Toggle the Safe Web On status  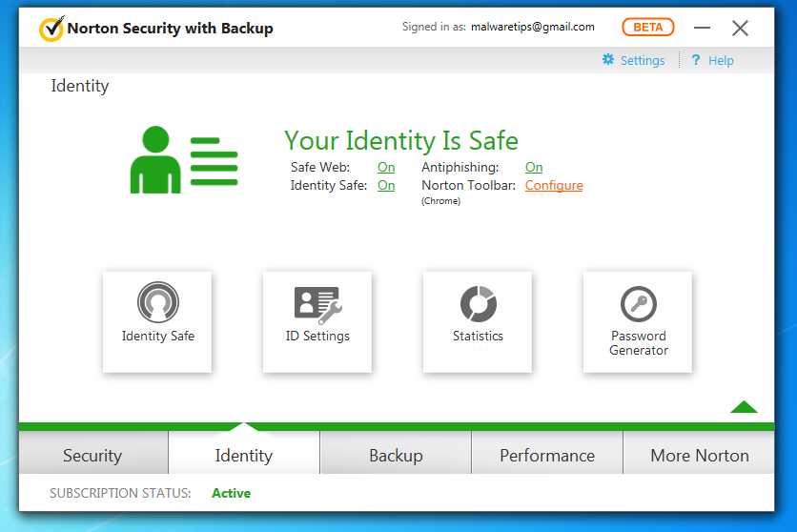click(386, 167)
